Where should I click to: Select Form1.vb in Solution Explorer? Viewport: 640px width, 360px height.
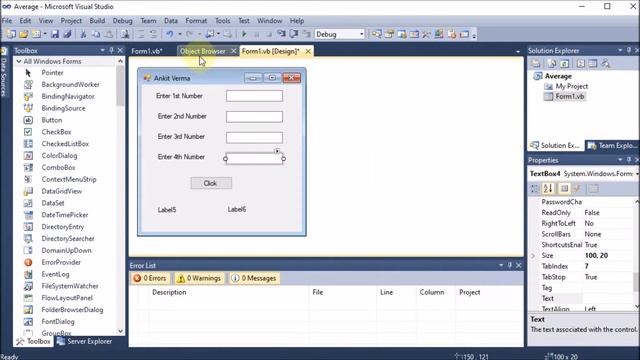[569, 96]
